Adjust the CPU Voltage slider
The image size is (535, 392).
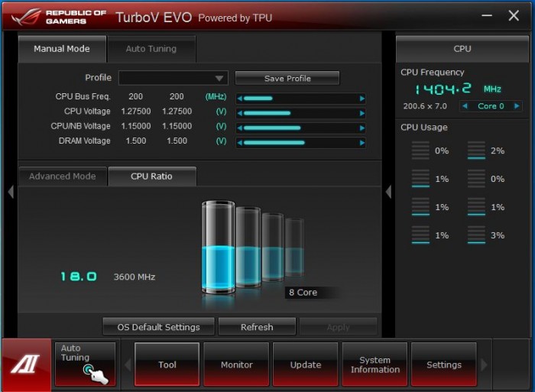300,113
